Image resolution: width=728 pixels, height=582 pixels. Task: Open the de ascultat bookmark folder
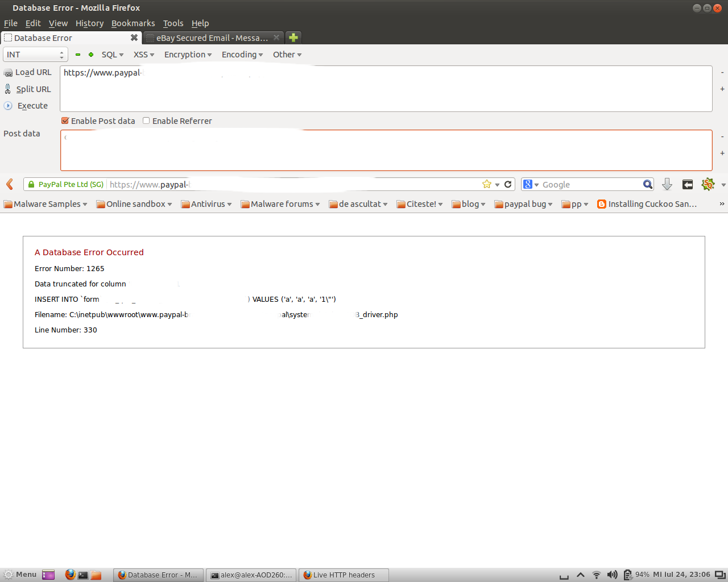click(x=358, y=204)
